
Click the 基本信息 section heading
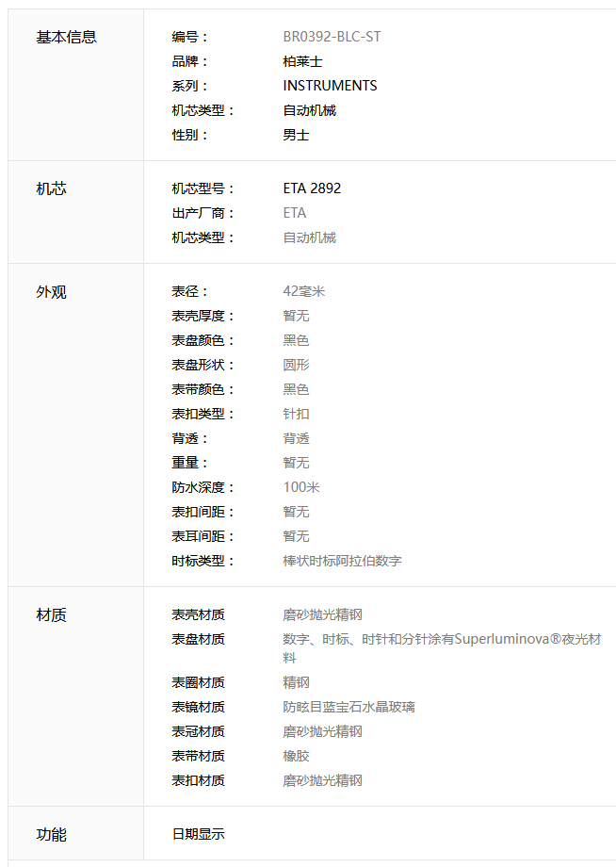66,37
